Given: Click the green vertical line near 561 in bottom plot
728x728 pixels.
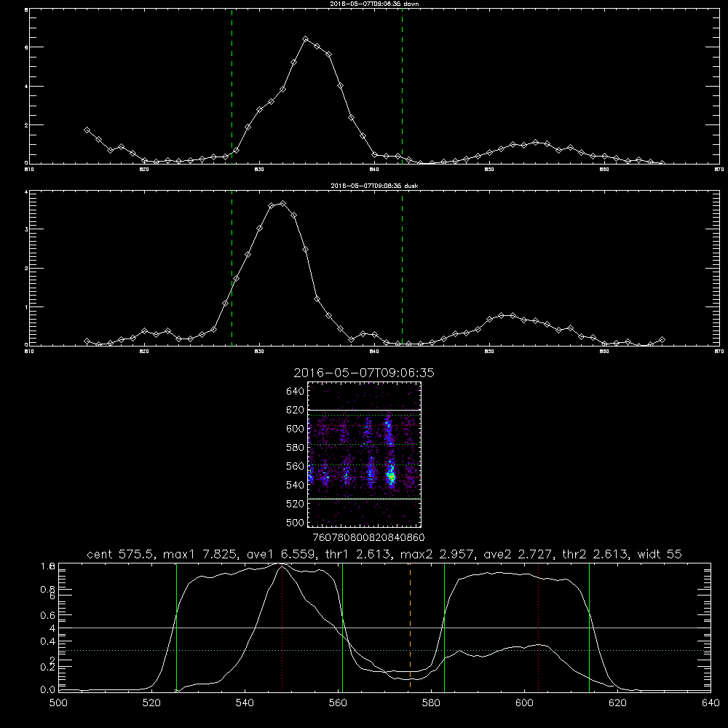Looking at the screenshot, I should [x=342, y=627].
